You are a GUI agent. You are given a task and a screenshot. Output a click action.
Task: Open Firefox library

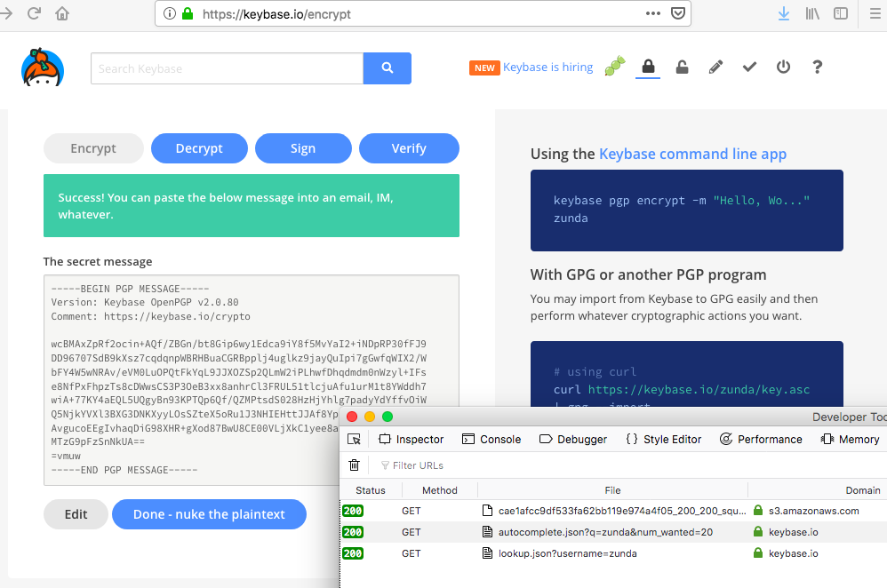[812, 13]
